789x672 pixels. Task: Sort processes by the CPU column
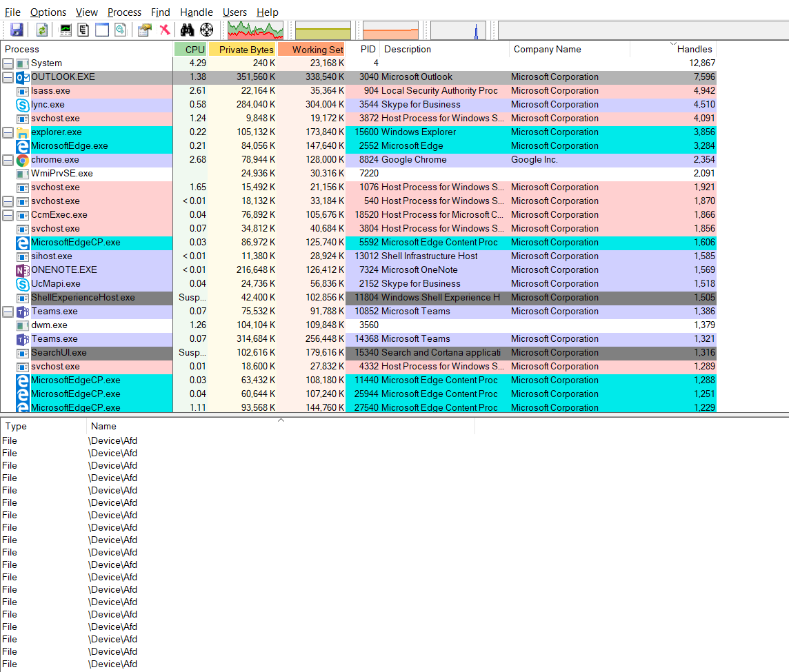tap(191, 49)
